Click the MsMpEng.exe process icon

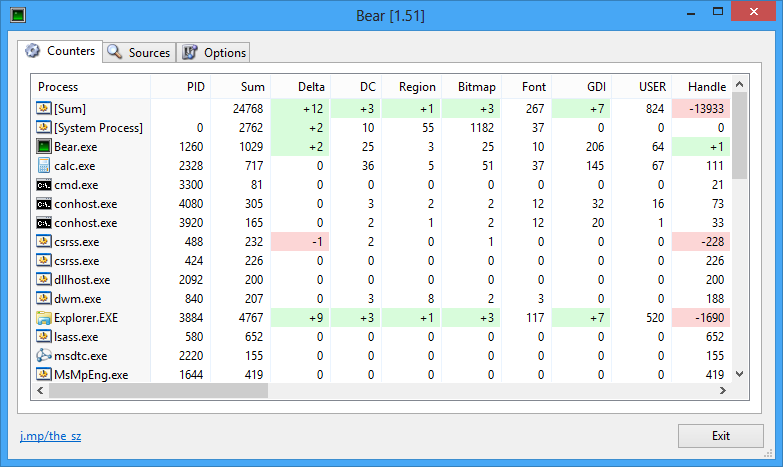tap(43, 375)
